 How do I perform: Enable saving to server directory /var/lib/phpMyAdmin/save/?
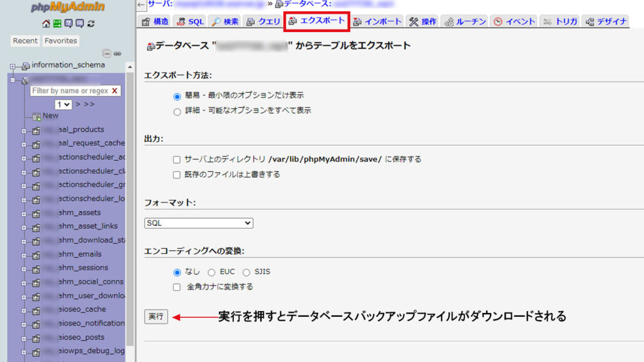[177, 160]
